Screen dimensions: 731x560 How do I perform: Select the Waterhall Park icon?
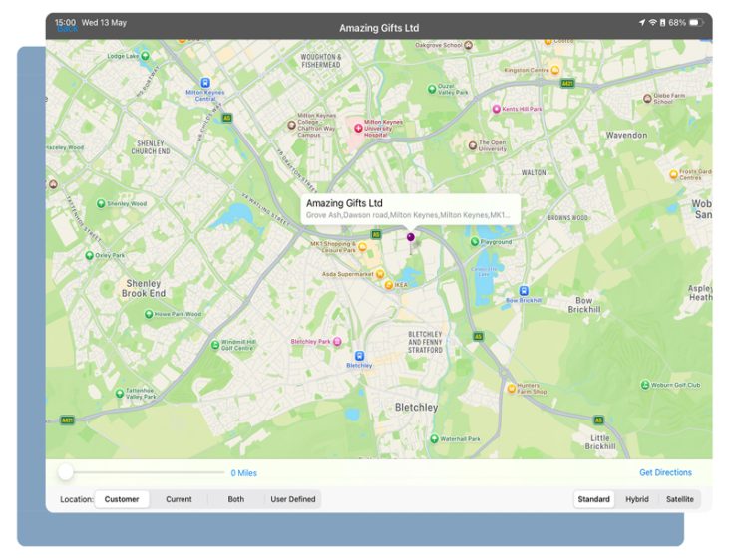434,438
